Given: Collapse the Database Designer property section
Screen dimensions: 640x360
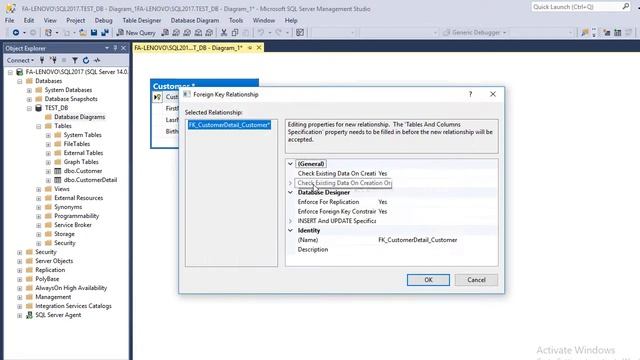Looking at the screenshot, I should tap(290, 193).
